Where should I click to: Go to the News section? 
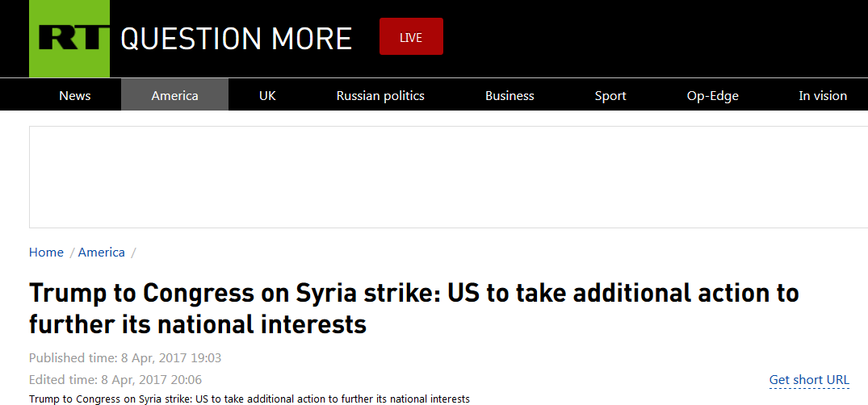coord(74,95)
